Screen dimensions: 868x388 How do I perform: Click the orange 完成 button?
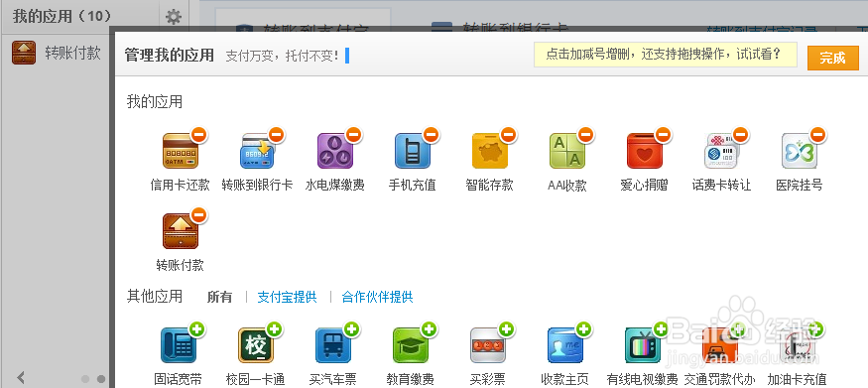832,58
